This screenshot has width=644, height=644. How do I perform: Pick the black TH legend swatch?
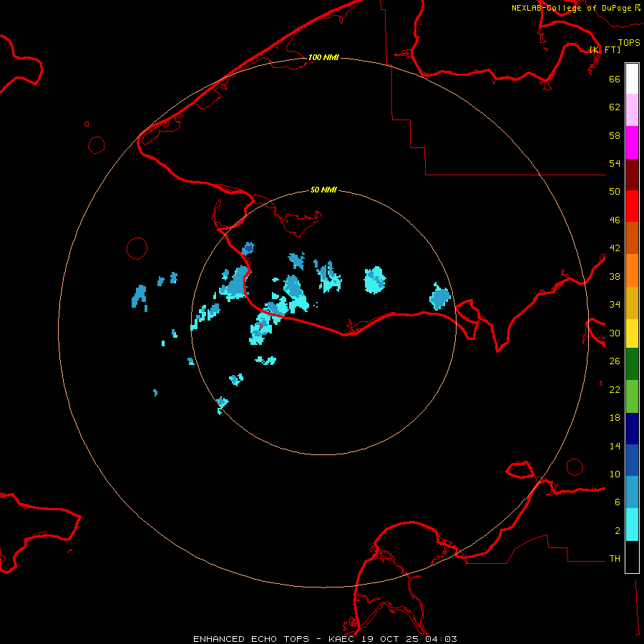[x=632, y=557]
